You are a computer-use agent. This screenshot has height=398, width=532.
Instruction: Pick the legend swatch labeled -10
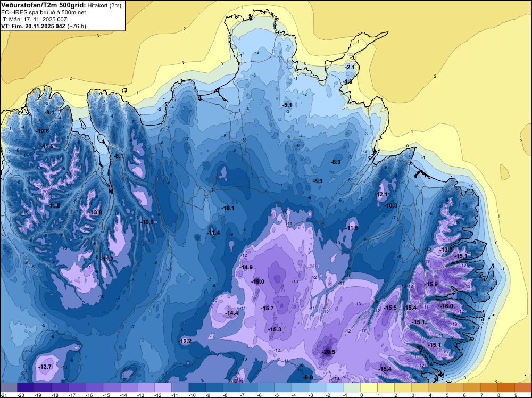tap(197, 387)
